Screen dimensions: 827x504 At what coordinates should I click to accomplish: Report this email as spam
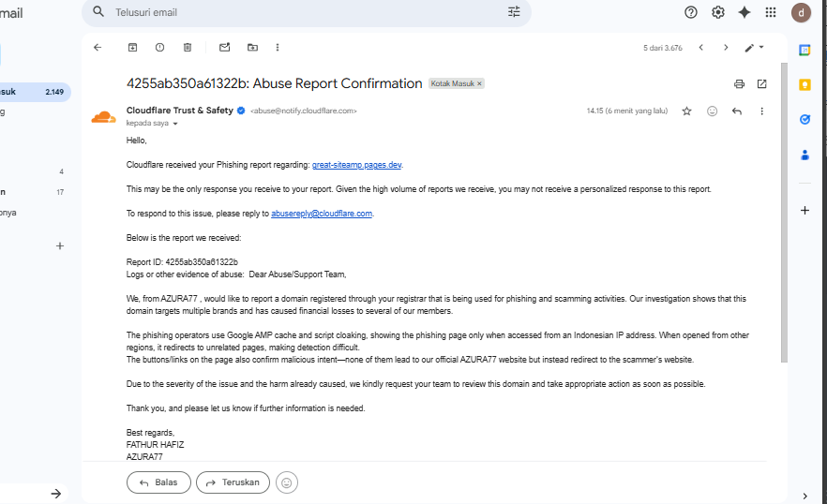click(159, 48)
